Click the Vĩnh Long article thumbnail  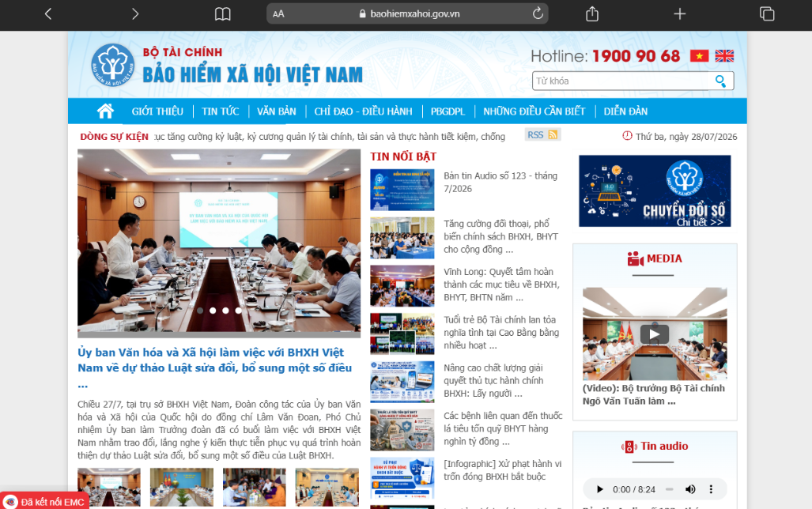pos(402,286)
